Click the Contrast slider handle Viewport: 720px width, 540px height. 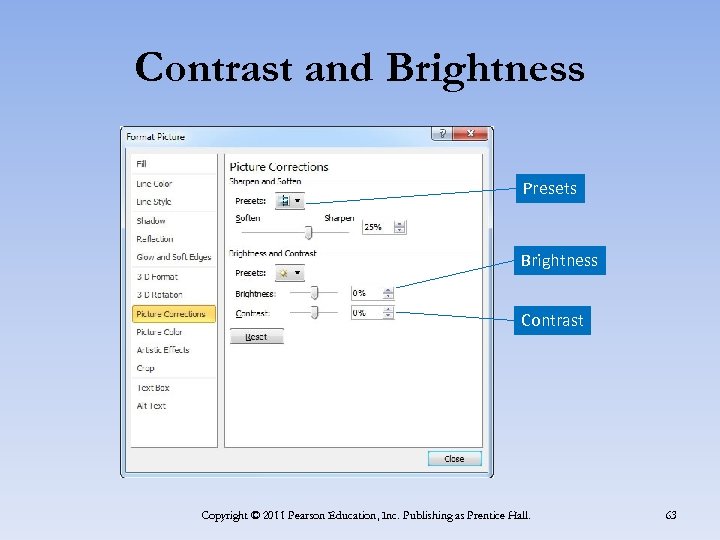[315, 313]
